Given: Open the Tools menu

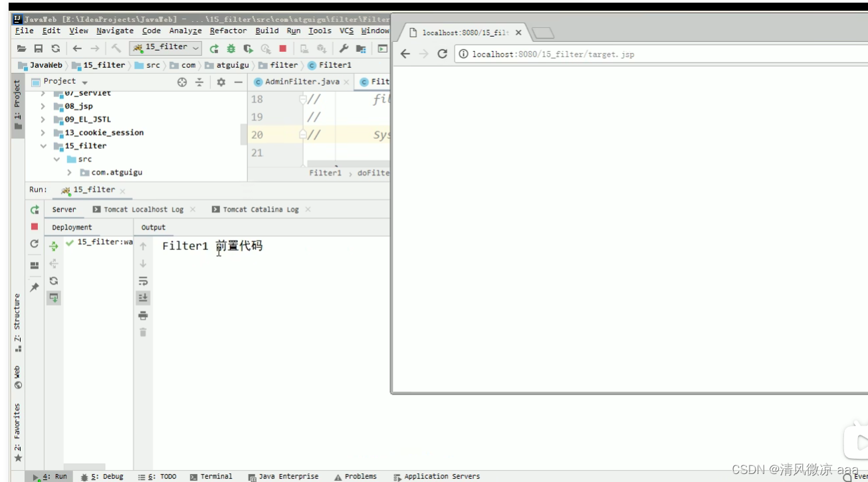Looking at the screenshot, I should [320, 31].
